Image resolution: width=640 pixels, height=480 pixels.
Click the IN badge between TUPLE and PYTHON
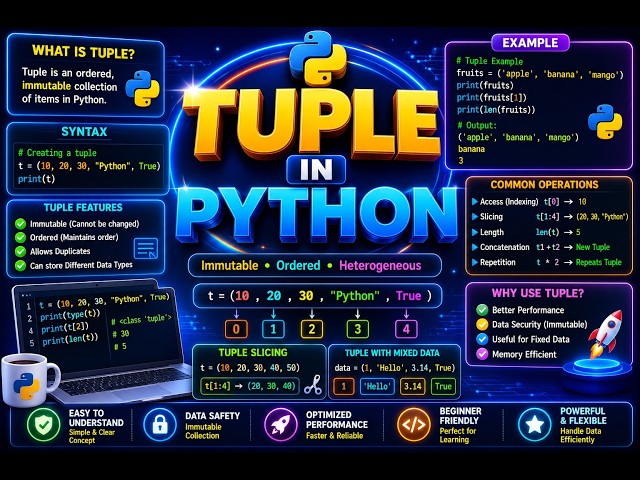pyautogui.click(x=316, y=170)
